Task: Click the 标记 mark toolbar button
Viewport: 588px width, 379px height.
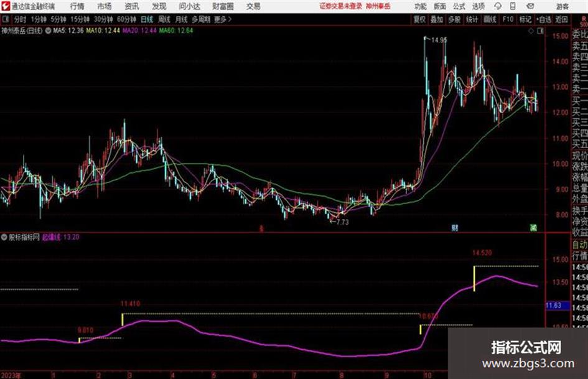Action: click(525, 19)
